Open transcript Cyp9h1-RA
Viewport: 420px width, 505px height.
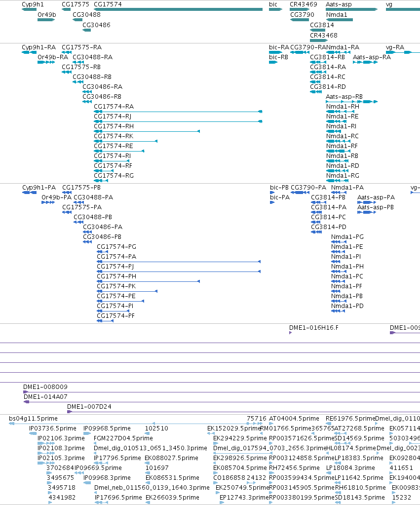(38, 47)
